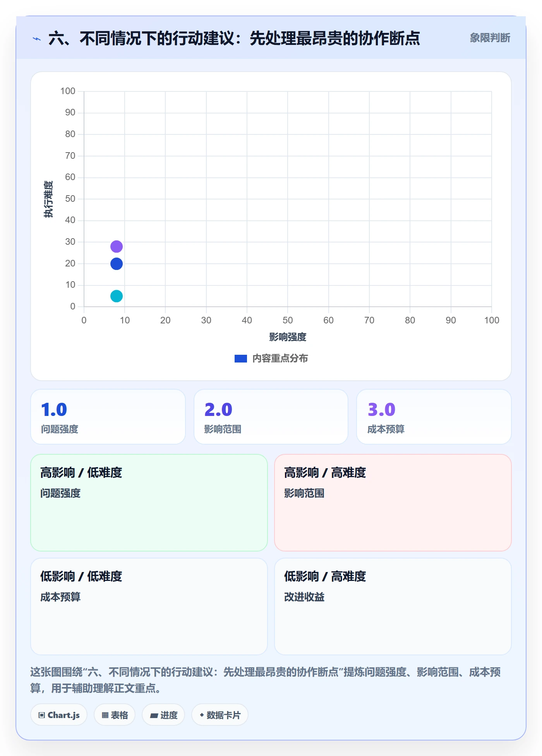Click the "影响强度" x-axis title
The image size is (542, 756).
point(288,337)
